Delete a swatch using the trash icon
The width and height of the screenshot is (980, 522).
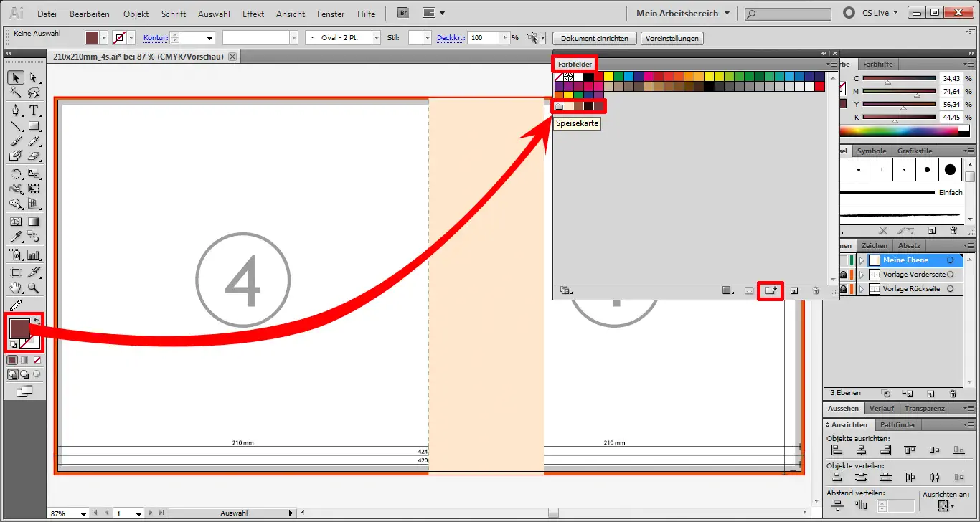point(817,290)
